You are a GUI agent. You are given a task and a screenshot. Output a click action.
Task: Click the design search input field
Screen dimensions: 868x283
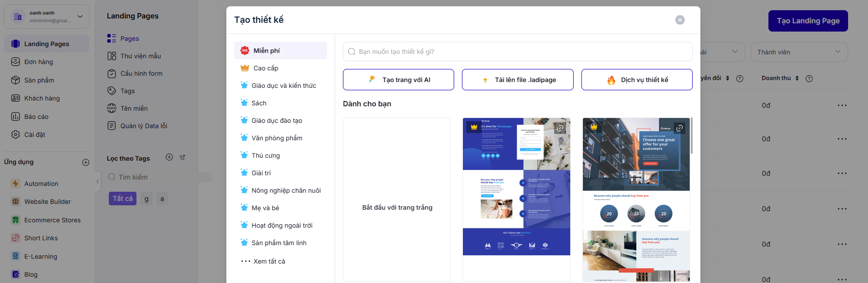pos(517,51)
